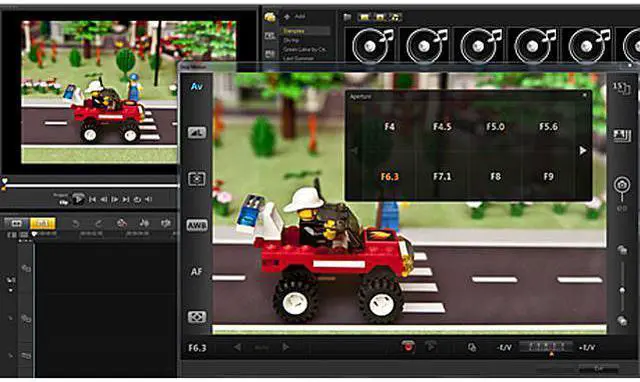
Task: Step forward one frame in player
Action: 115,199
